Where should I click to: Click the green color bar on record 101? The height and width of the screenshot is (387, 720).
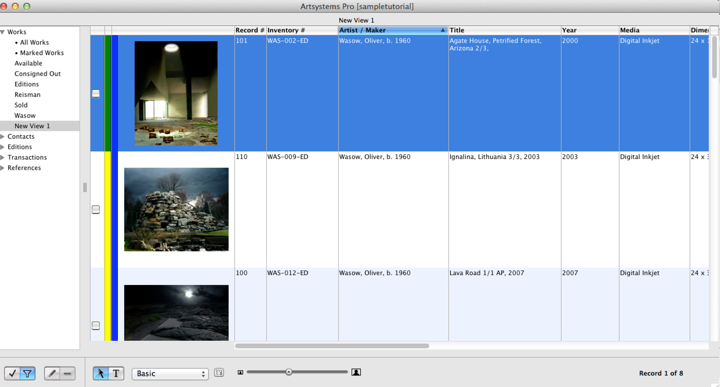(108, 93)
